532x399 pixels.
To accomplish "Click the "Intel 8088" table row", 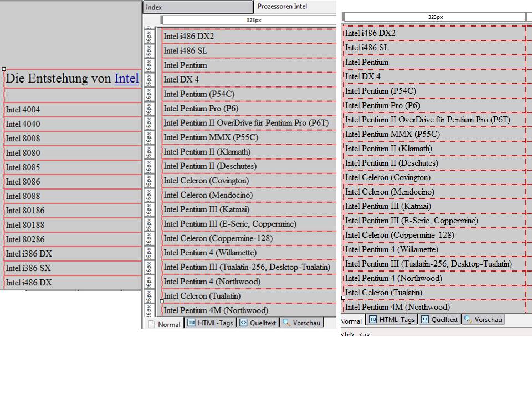I will pyautogui.click(x=73, y=196).
